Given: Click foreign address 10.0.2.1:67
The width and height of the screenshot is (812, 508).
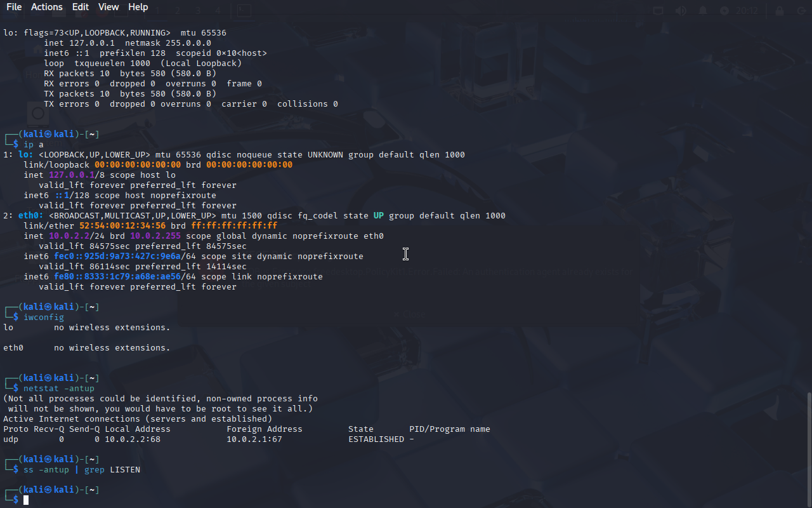Looking at the screenshot, I should tap(254, 439).
